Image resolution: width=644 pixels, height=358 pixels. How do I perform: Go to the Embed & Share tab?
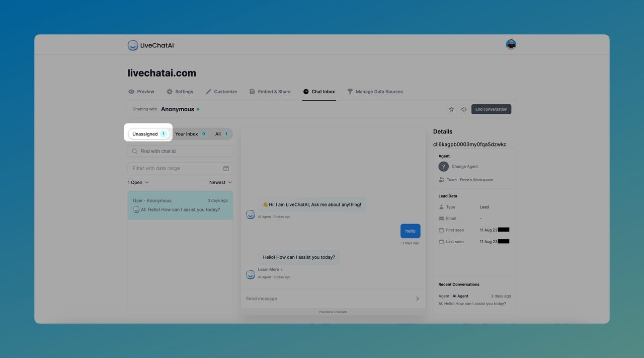(270, 92)
